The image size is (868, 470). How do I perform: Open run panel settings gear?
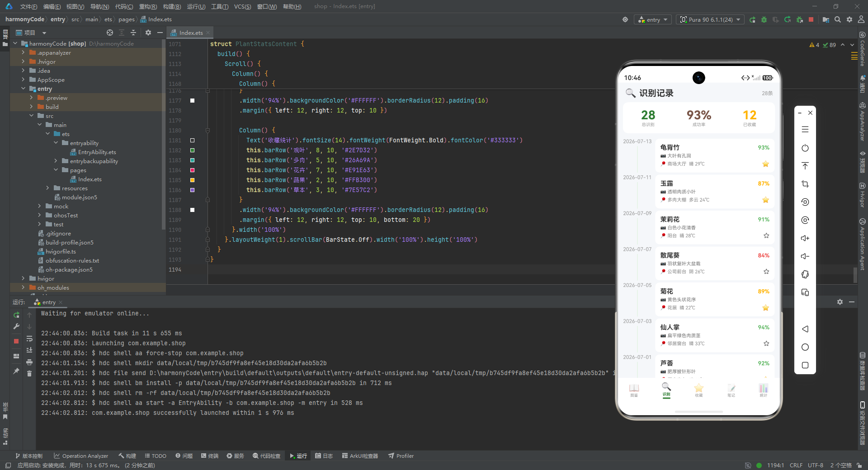click(x=840, y=302)
